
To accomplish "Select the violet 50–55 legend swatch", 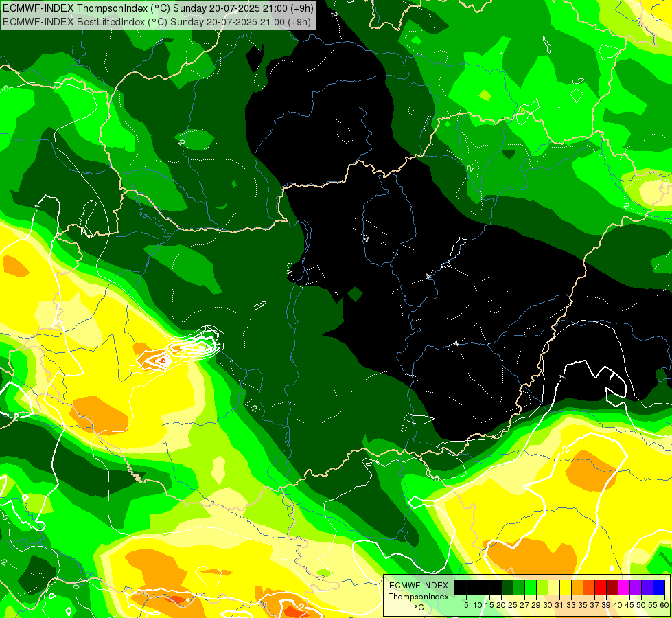I will pos(647,587).
